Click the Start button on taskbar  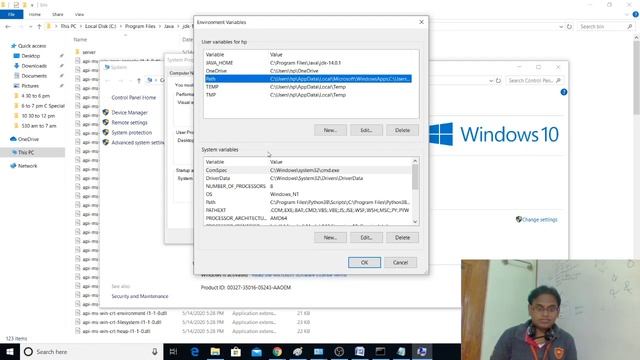click(10, 351)
